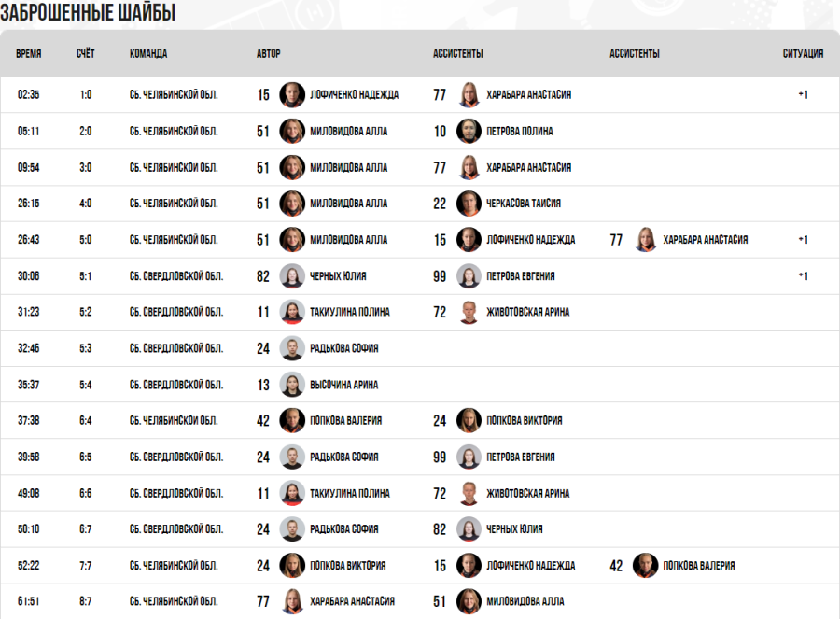
Task: Click team Сб. Свердловской обл. in 5:1 row
Action: [176, 276]
